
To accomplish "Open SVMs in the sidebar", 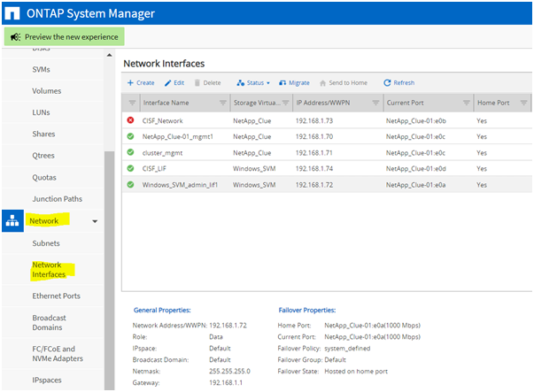I will [x=42, y=69].
